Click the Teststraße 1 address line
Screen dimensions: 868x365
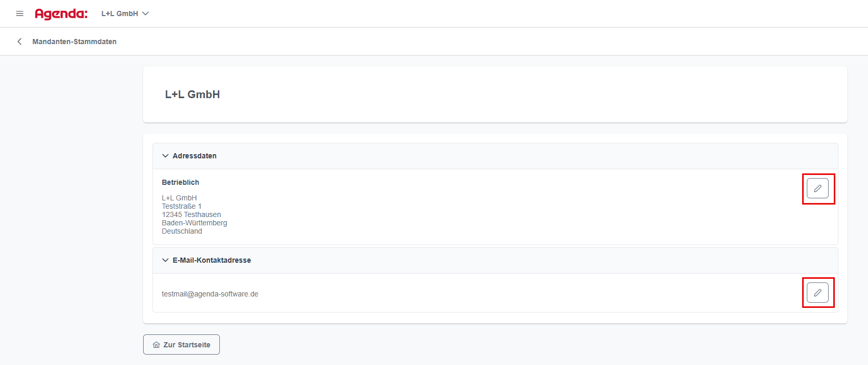(x=181, y=206)
